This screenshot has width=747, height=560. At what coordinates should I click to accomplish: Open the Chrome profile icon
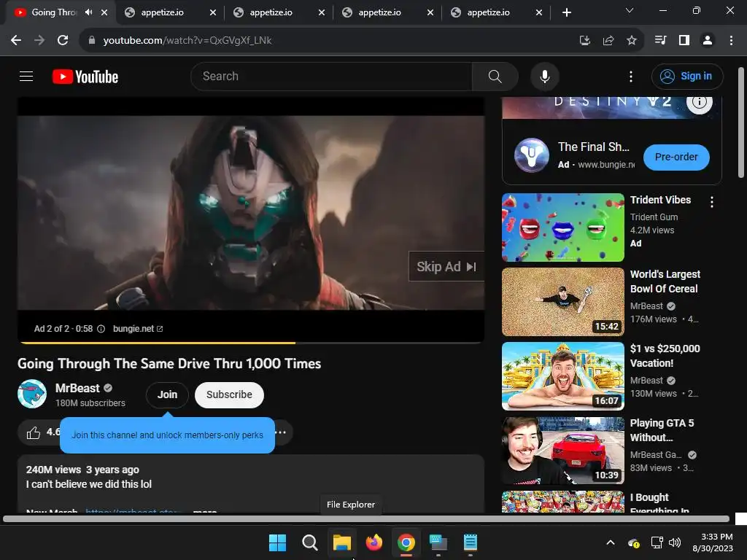[708, 41]
